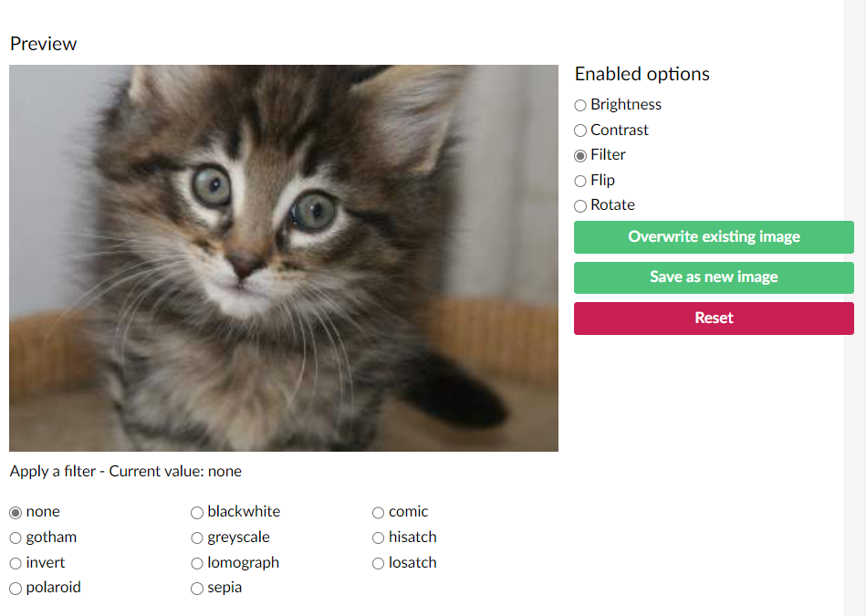Apply the greyscale filter
The height and width of the screenshot is (616, 866).
point(197,538)
